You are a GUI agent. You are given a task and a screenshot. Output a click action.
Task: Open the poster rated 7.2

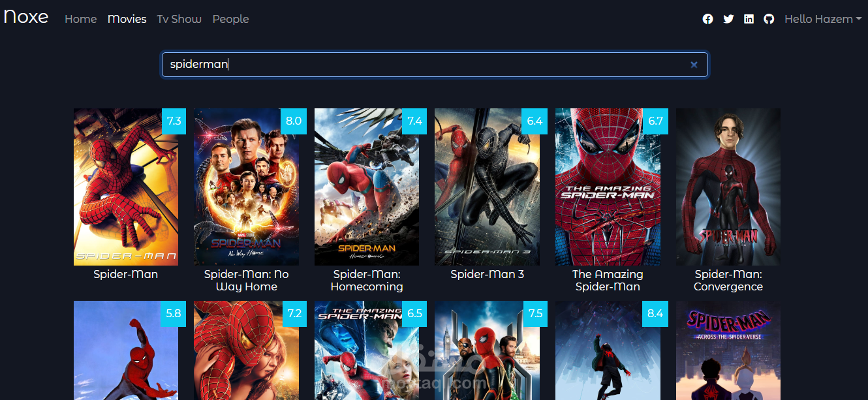coord(246,350)
